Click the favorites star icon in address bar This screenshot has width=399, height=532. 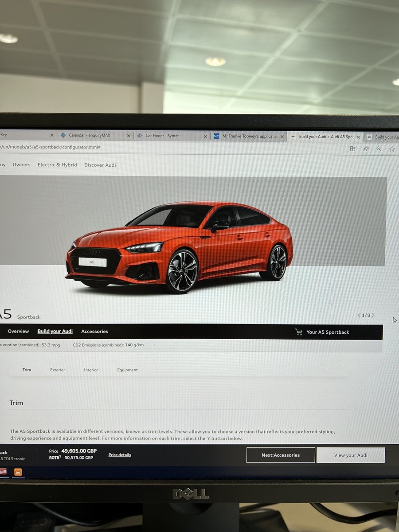[x=392, y=149]
